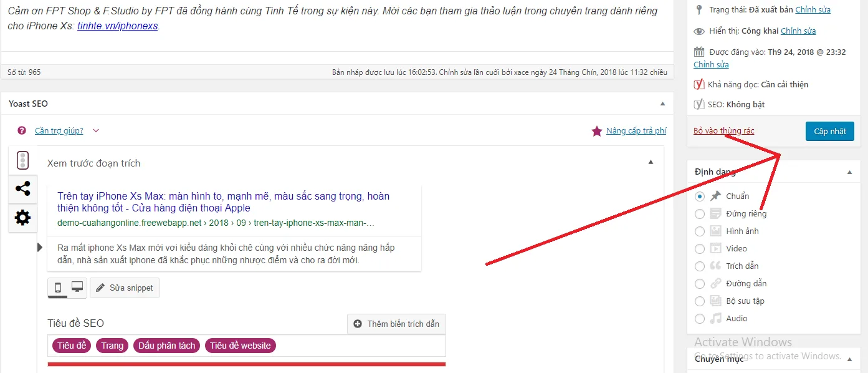Collapse the Định dạng panel
The height and width of the screenshot is (373, 868).
click(850, 172)
